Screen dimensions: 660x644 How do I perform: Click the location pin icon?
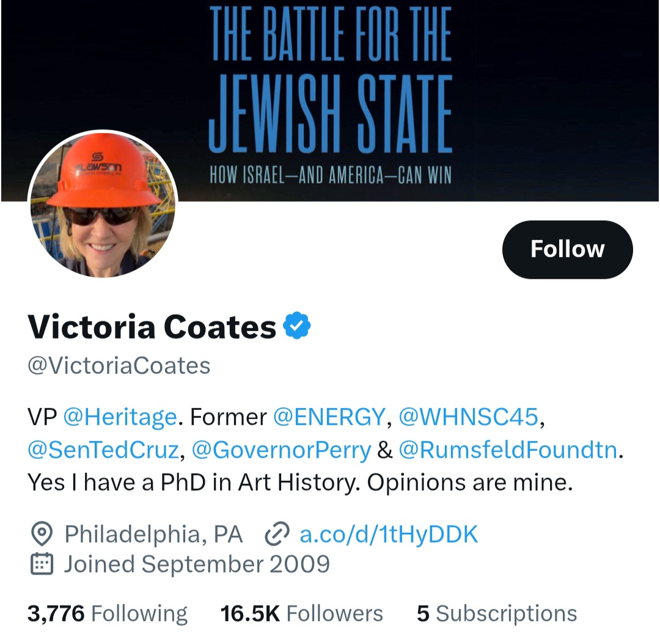coord(41,535)
